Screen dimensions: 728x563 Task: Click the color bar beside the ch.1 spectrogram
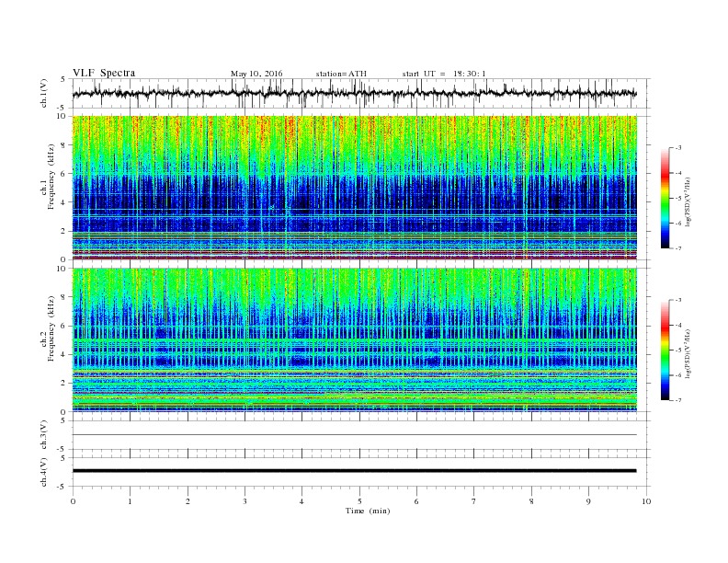[665, 198]
